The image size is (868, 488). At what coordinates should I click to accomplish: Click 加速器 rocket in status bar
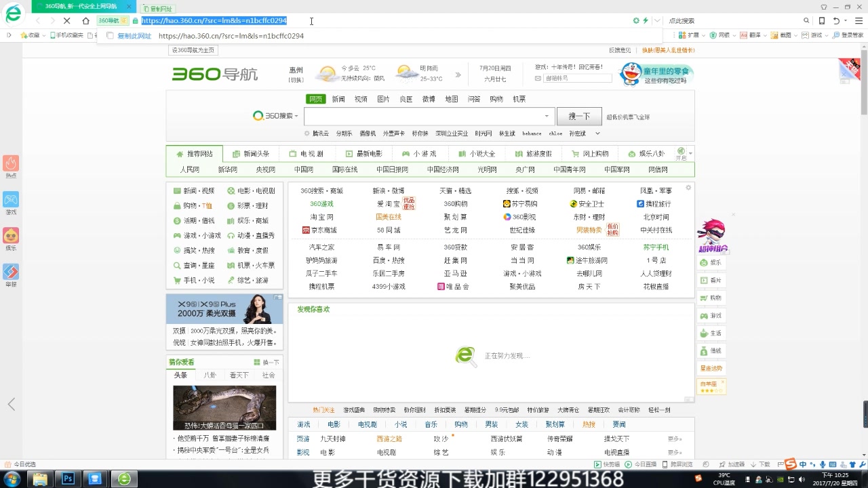click(x=731, y=464)
